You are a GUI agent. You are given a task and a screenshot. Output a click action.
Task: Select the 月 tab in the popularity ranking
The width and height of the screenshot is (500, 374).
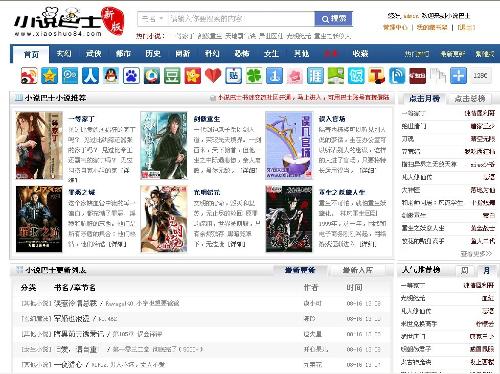487,270
